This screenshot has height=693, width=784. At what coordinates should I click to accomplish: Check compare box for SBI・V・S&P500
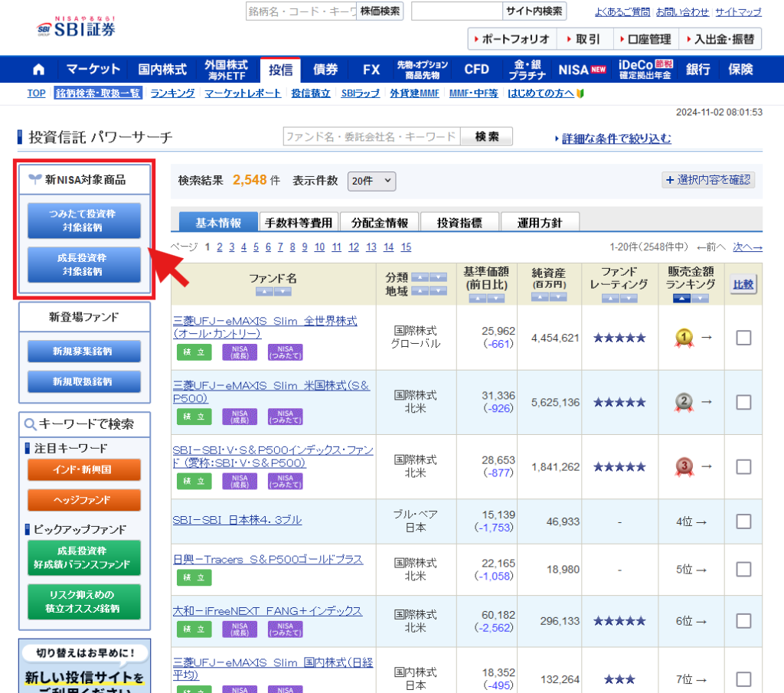(x=743, y=467)
